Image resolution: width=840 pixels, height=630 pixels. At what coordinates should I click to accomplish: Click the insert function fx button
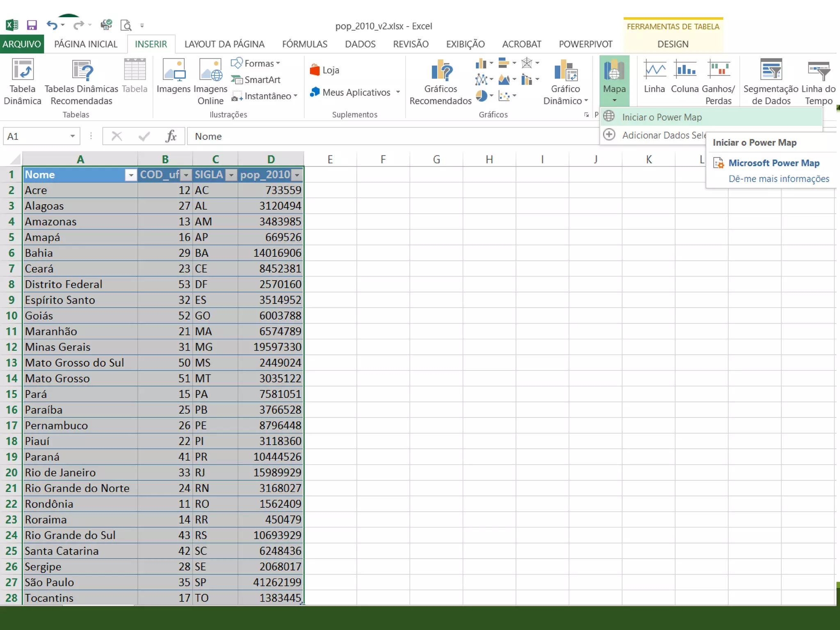[x=171, y=136]
